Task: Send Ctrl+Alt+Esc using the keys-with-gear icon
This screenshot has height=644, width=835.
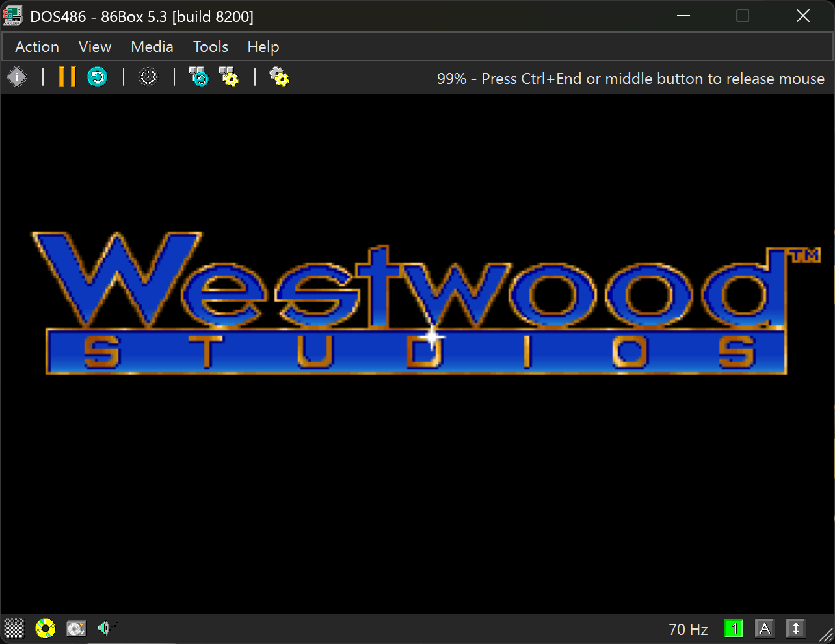Action: pyautogui.click(x=228, y=77)
